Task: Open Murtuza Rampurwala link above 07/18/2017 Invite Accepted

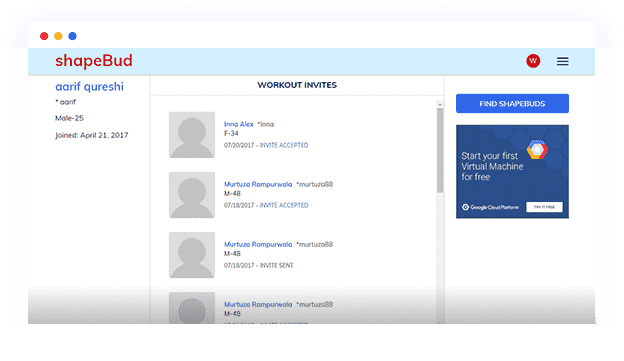Action: pos(258,184)
